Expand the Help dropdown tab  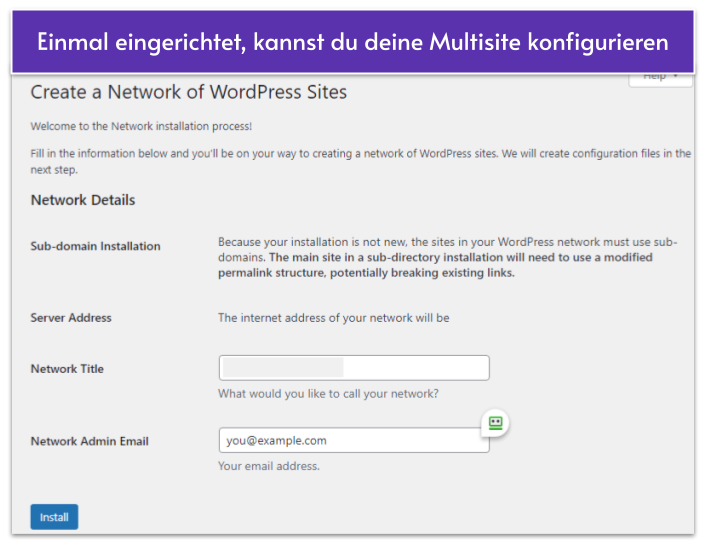click(x=660, y=78)
